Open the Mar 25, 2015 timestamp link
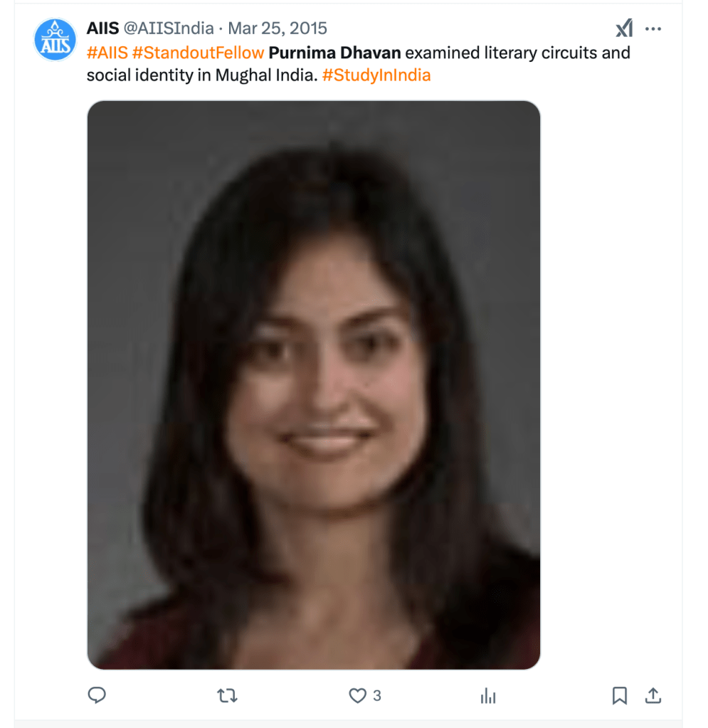This screenshot has width=708, height=728. (278, 28)
